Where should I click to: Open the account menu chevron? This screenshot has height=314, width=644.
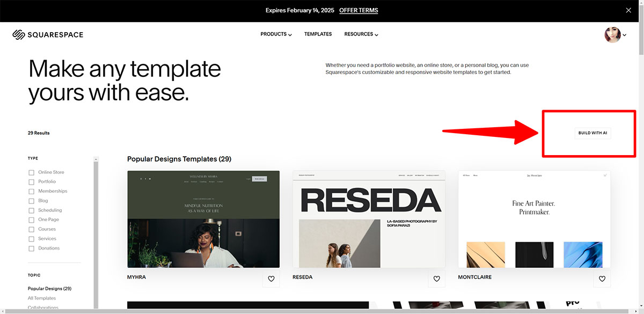625,34
